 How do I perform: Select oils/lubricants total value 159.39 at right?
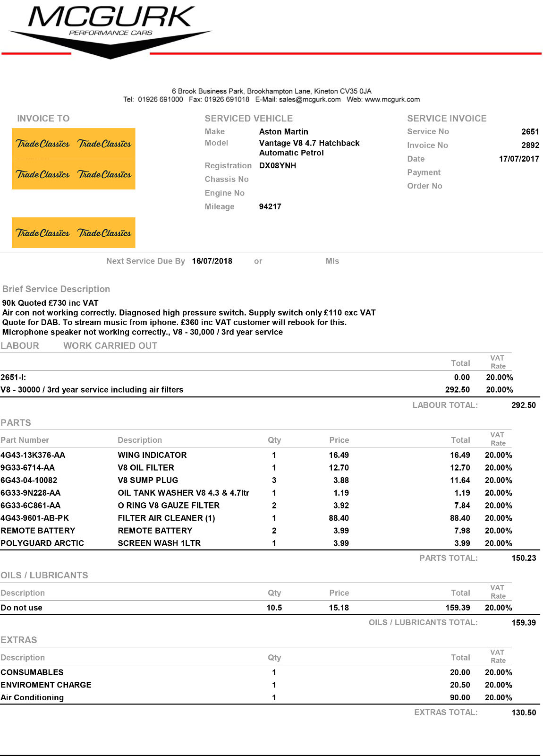click(x=524, y=623)
